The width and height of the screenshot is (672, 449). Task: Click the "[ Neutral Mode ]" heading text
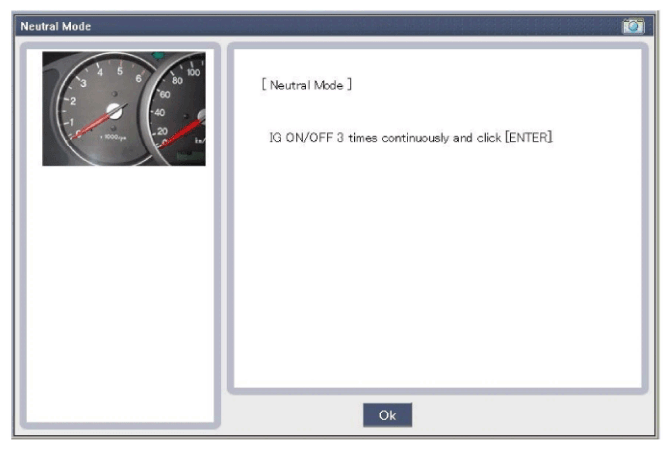point(306,85)
